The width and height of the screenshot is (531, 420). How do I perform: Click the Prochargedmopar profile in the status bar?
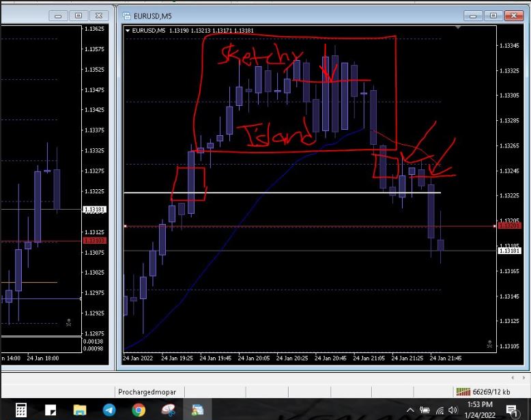(x=147, y=392)
